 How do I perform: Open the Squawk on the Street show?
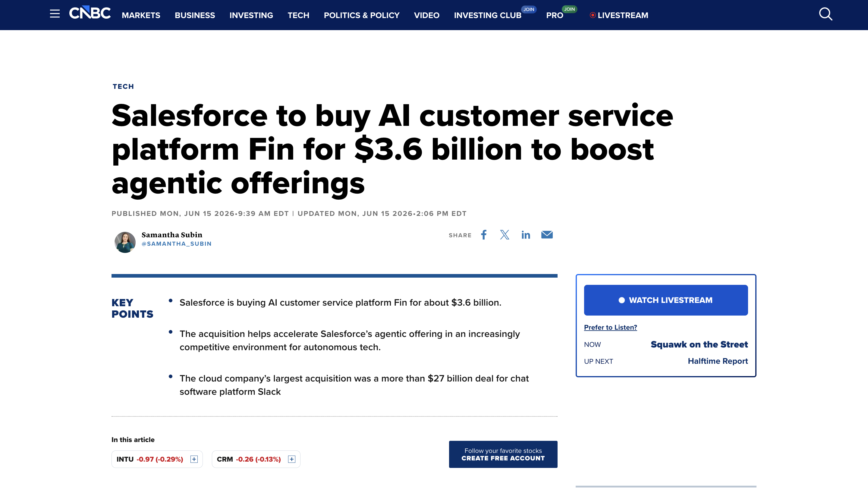coord(699,344)
